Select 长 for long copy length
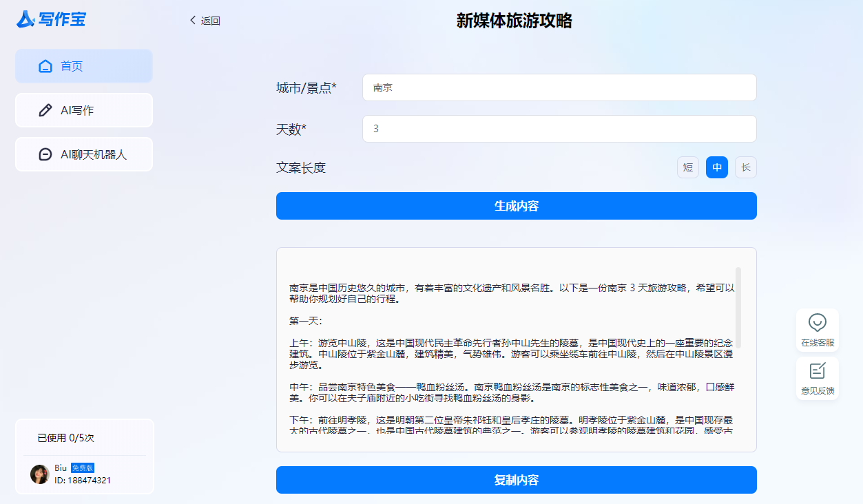The width and height of the screenshot is (863, 504). pos(745,167)
